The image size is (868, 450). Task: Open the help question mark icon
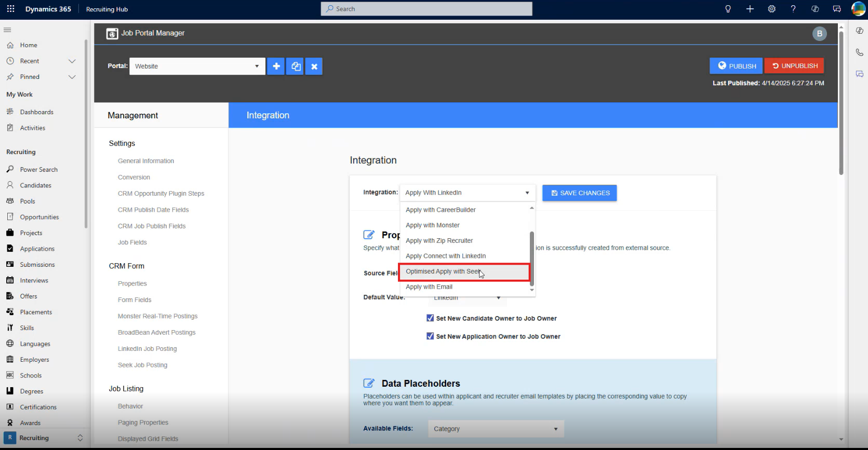click(793, 9)
